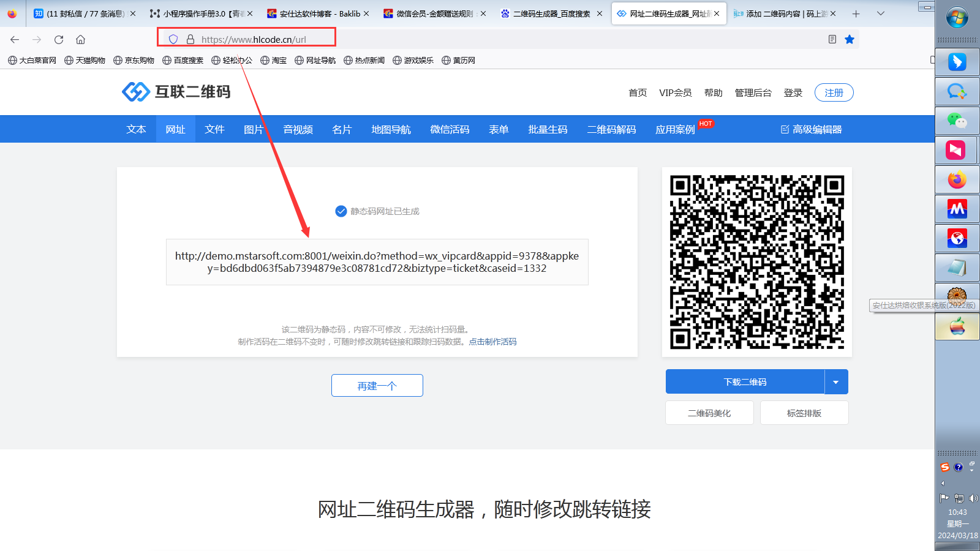Click the tracking protection shield icon
This screenshot has width=980, height=551.
click(x=173, y=39)
